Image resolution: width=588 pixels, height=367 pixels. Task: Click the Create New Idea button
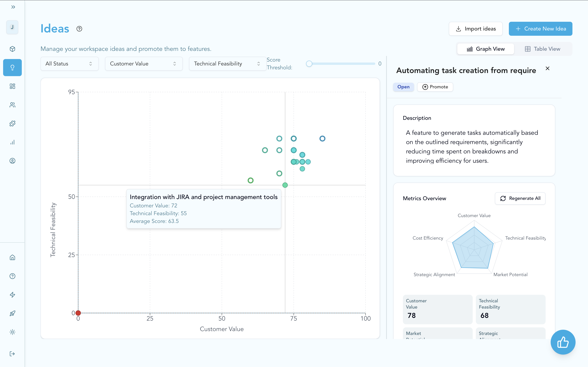[x=540, y=29]
